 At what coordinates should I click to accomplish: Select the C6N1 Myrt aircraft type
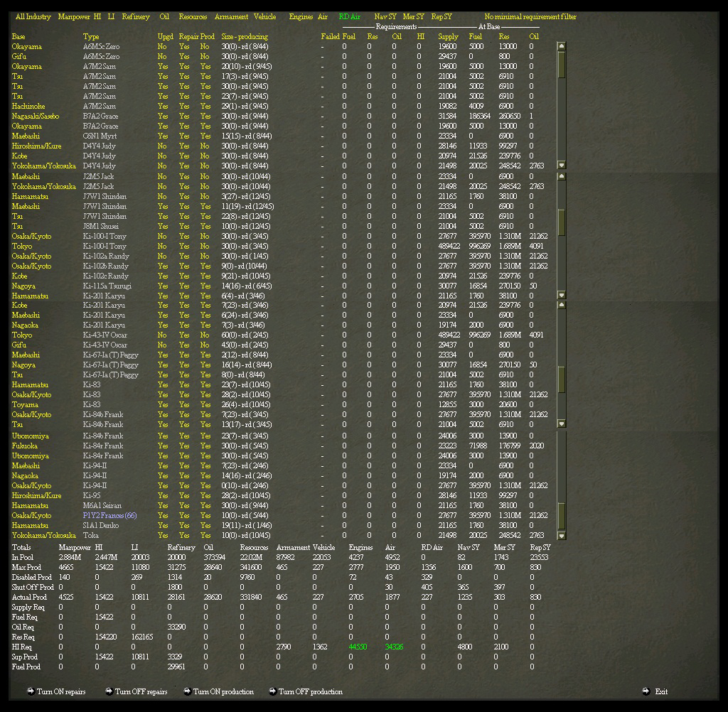pyautogui.click(x=100, y=136)
